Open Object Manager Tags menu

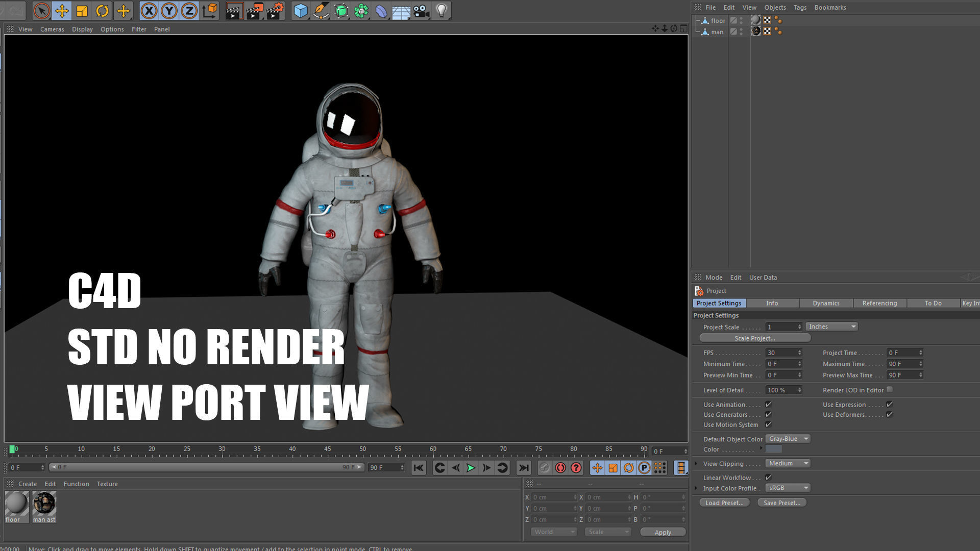[x=800, y=7]
